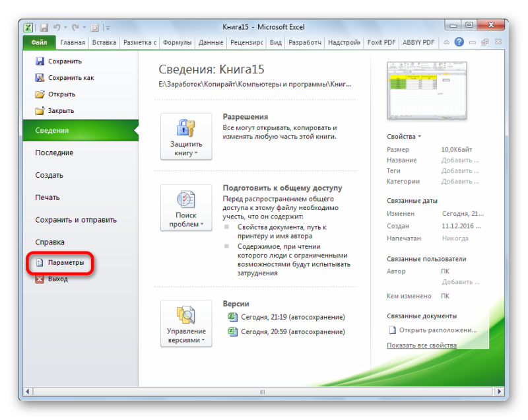Image resolution: width=528 pixels, height=420 pixels.
Task: Open Customize Quick Access Toolbar dropdown
Action: 108,28
